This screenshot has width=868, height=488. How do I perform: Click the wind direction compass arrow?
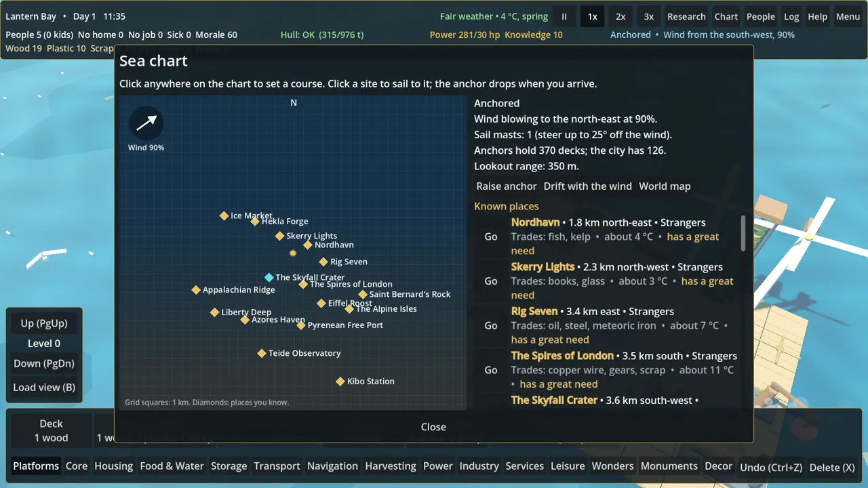146,123
